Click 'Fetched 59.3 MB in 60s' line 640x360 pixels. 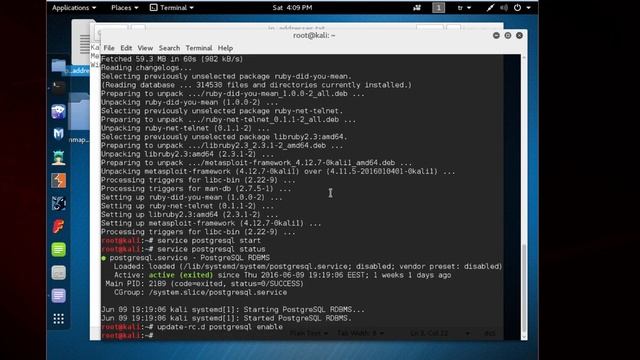[x=172, y=59]
